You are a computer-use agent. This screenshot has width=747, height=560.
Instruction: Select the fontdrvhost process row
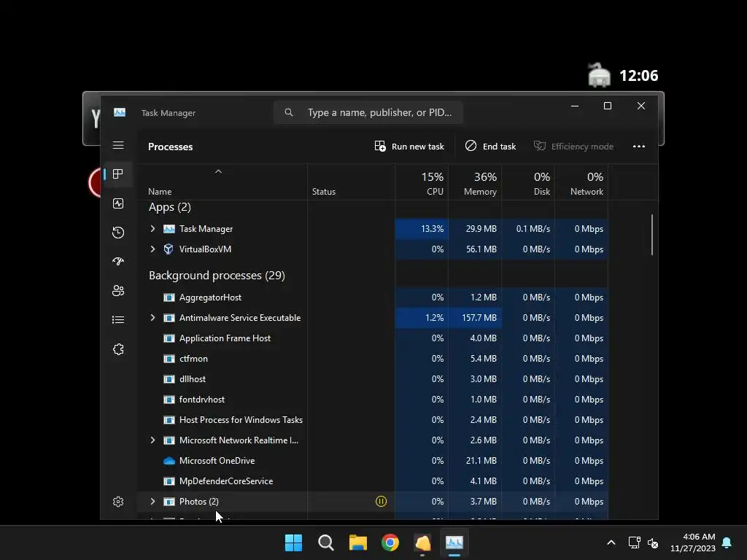click(x=373, y=400)
